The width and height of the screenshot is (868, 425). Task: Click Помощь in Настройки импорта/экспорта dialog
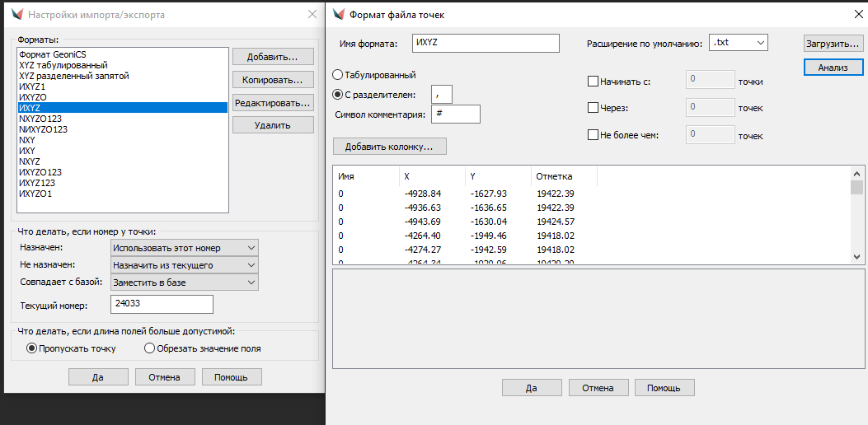click(232, 377)
